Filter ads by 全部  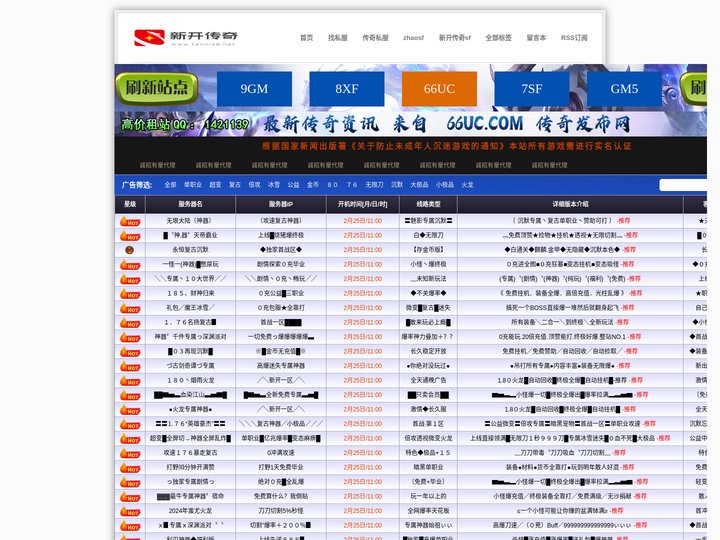[170, 185]
